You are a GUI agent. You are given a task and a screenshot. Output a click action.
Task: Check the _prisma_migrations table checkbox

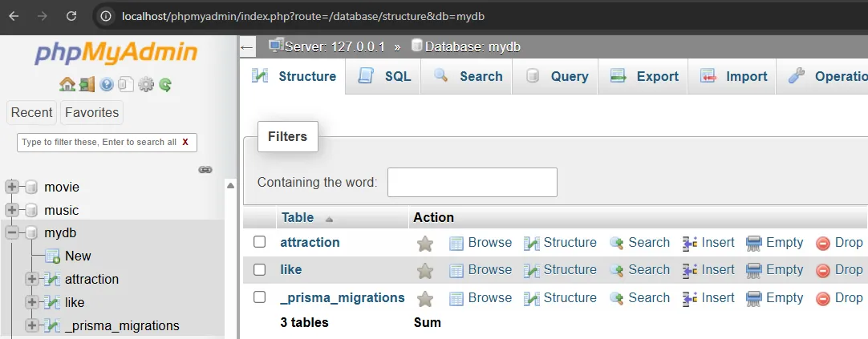click(259, 297)
